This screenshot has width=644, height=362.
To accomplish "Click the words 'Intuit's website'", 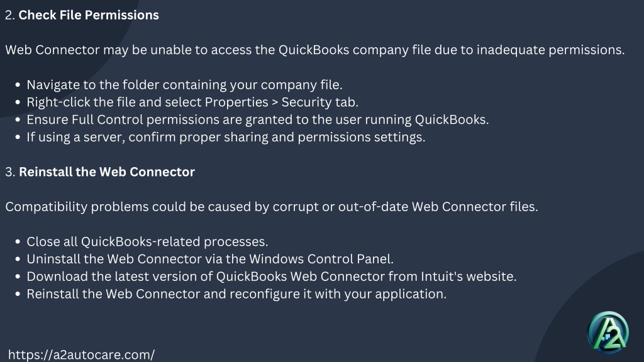I will 469,277.
